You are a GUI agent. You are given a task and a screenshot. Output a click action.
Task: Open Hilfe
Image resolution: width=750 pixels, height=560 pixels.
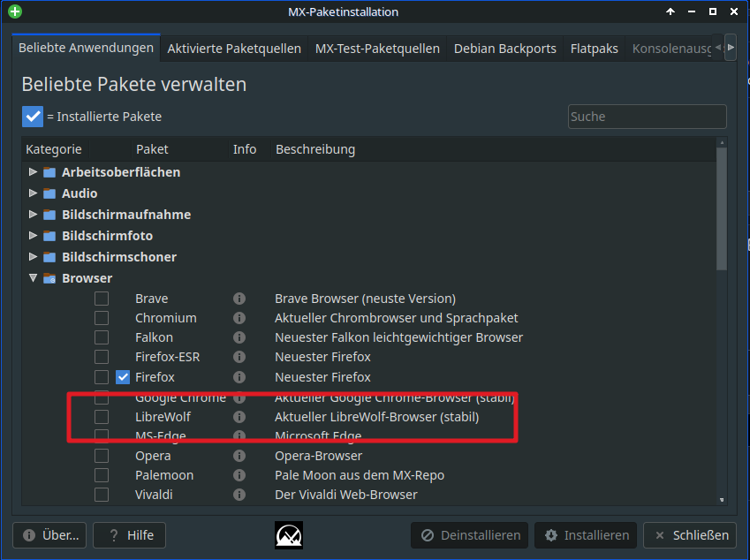pyautogui.click(x=130, y=535)
